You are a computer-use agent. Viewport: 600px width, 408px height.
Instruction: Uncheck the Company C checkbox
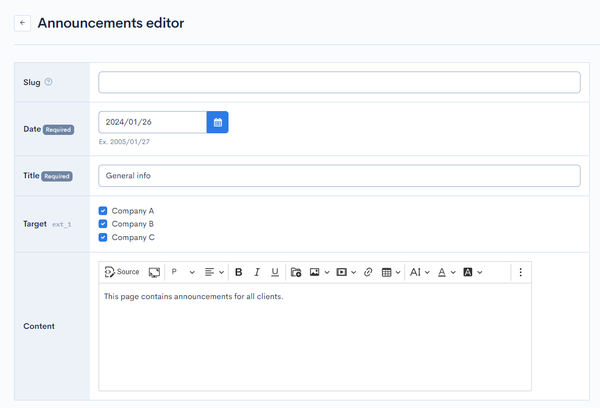(103, 237)
